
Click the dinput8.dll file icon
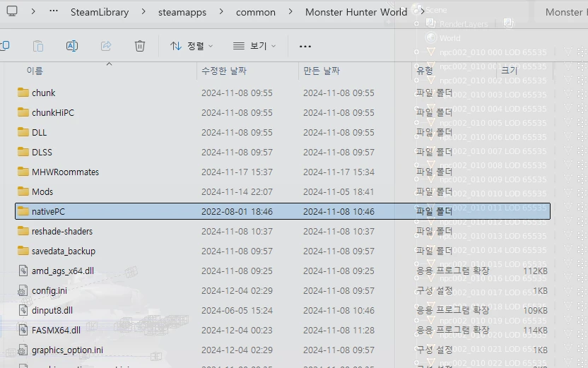23,310
